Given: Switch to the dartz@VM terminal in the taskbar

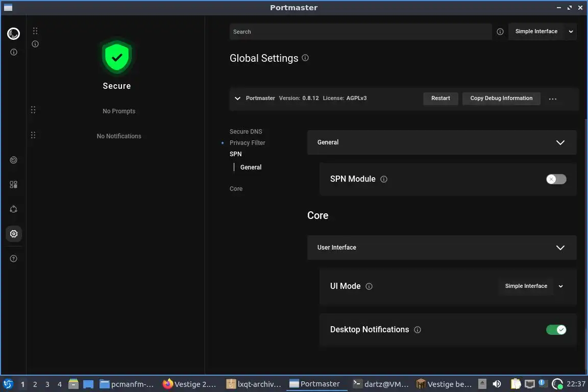Looking at the screenshot, I should coord(381,384).
